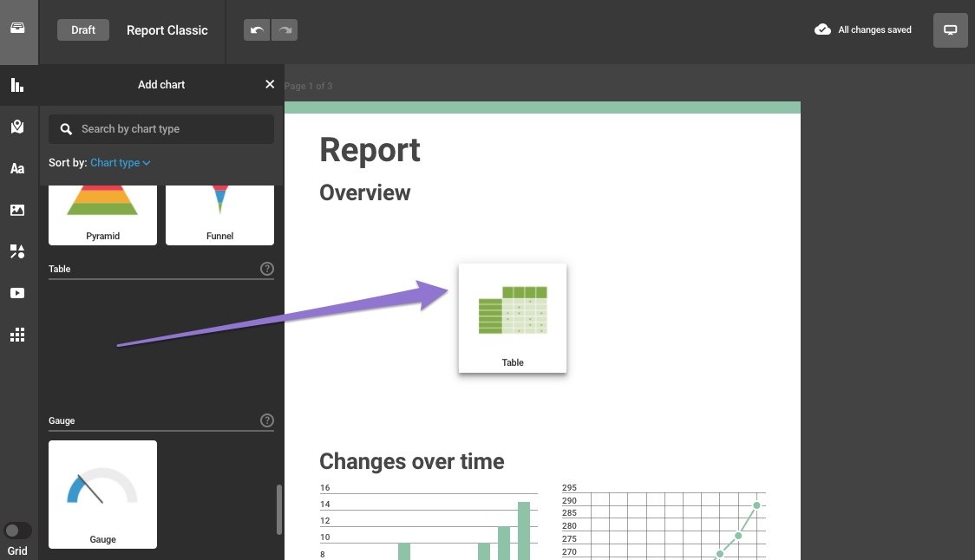
Task: Select the Aa text tool
Action: pyautogui.click(x=17, y=169)
